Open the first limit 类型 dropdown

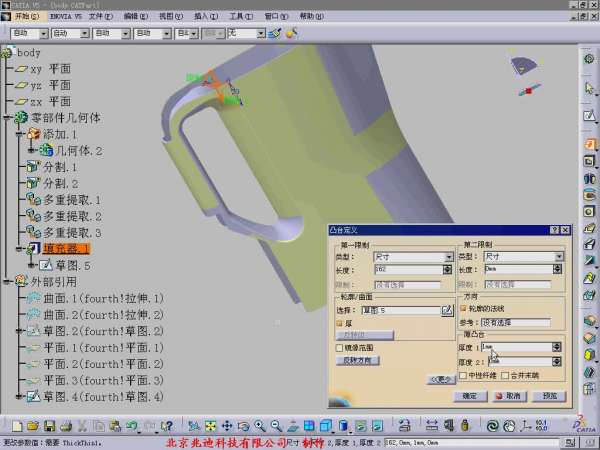point(447,257)
